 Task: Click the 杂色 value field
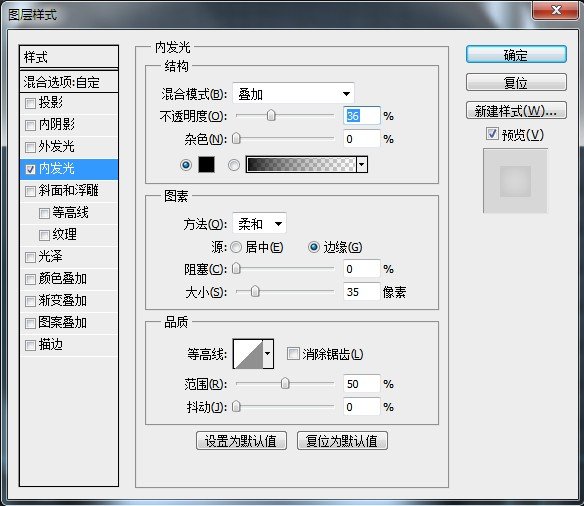[x=362, y=139]
